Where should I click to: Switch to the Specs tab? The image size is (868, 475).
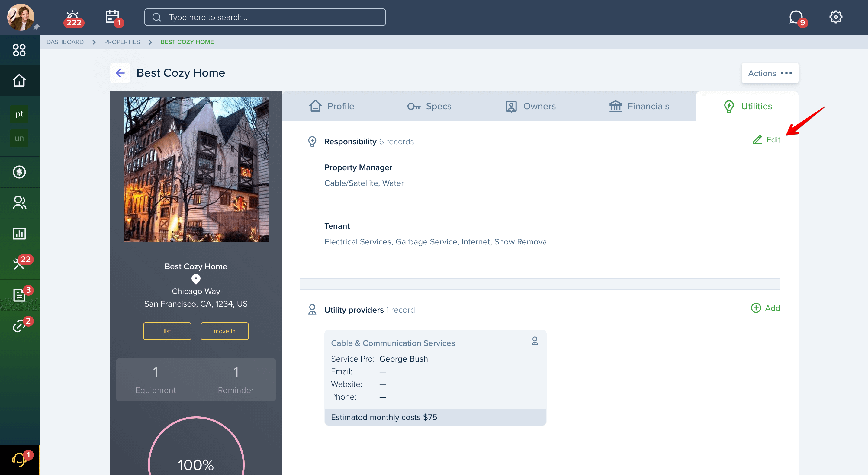(x=429, y=106)
